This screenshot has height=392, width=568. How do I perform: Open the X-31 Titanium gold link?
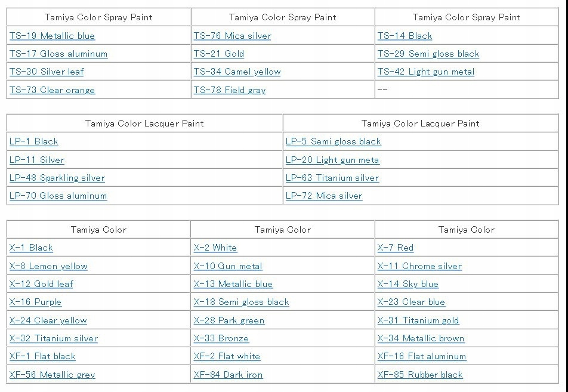coord(418,320)
